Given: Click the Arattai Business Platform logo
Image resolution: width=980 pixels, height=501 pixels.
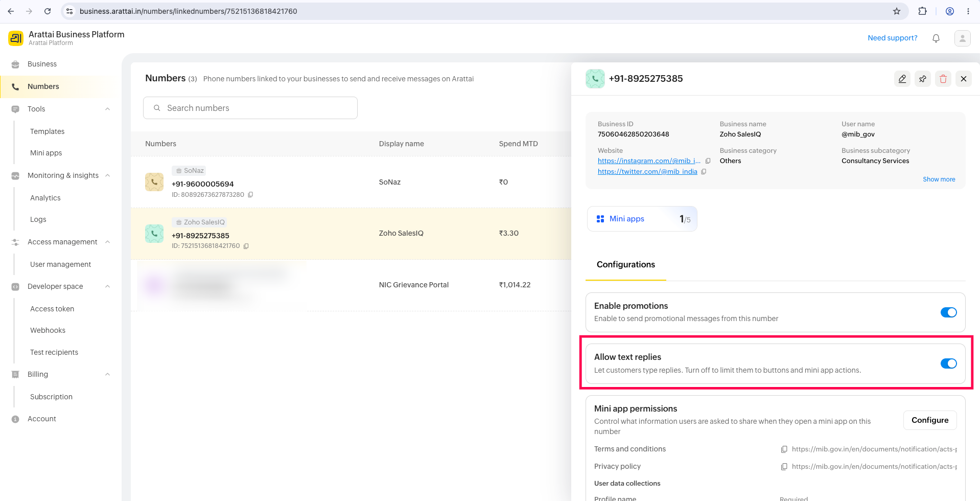Looking at the screenshot, I should (x=16, y=38).
